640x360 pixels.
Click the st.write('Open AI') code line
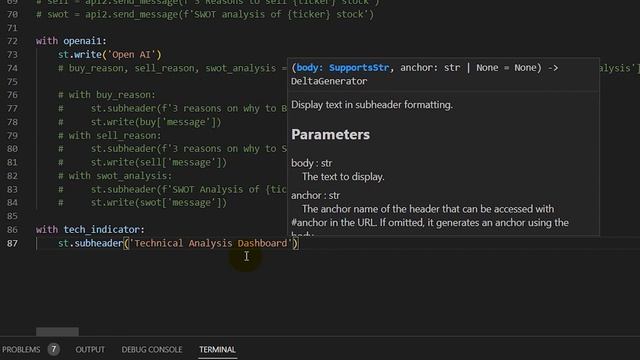click(109, 55)
